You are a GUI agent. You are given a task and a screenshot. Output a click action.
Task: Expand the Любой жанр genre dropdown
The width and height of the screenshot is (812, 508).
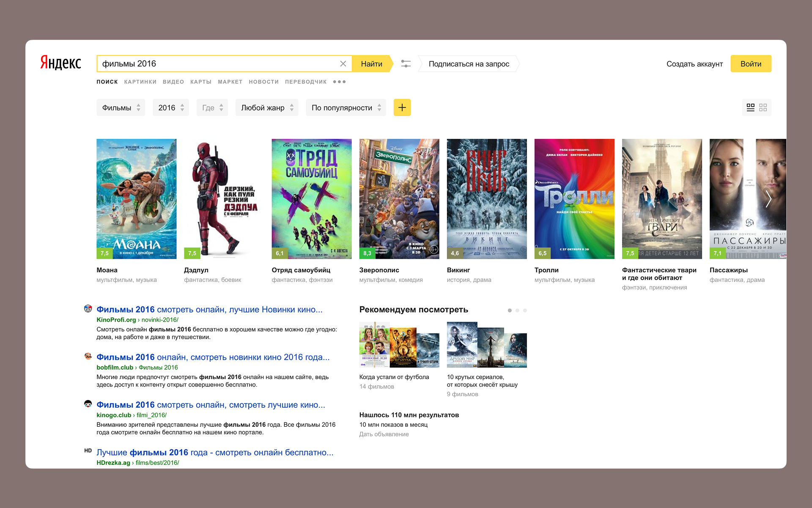267,108
